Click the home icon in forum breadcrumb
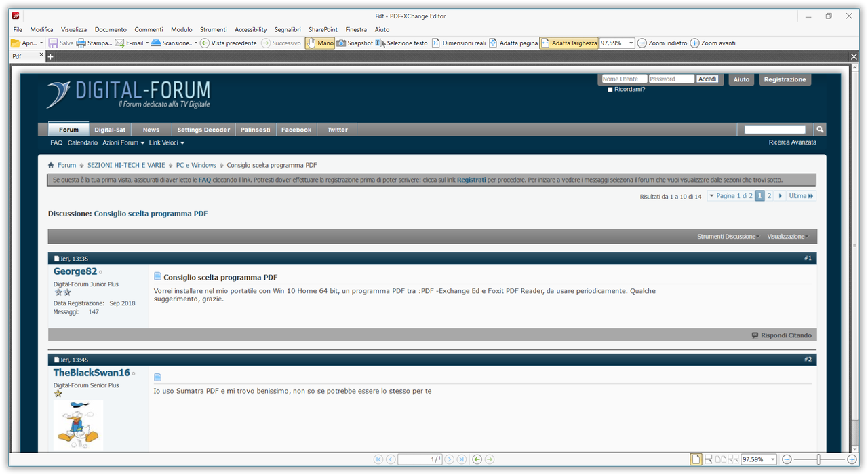Screen dimensions: 868x475 tap(51, 165)
